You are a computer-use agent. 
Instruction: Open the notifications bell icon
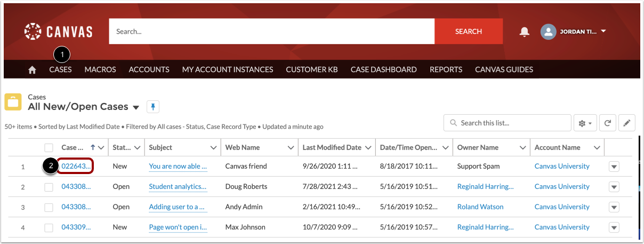pos(525,32)
